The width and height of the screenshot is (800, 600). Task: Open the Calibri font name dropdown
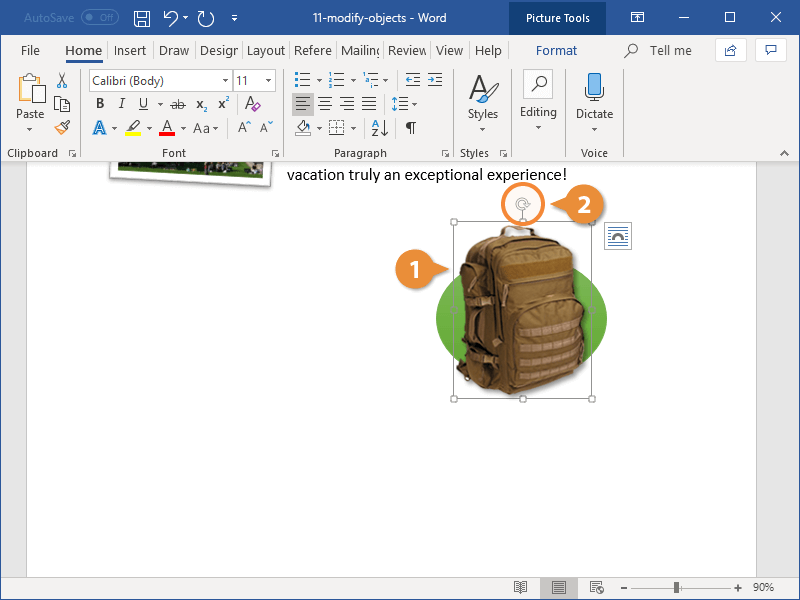[225, 81]
